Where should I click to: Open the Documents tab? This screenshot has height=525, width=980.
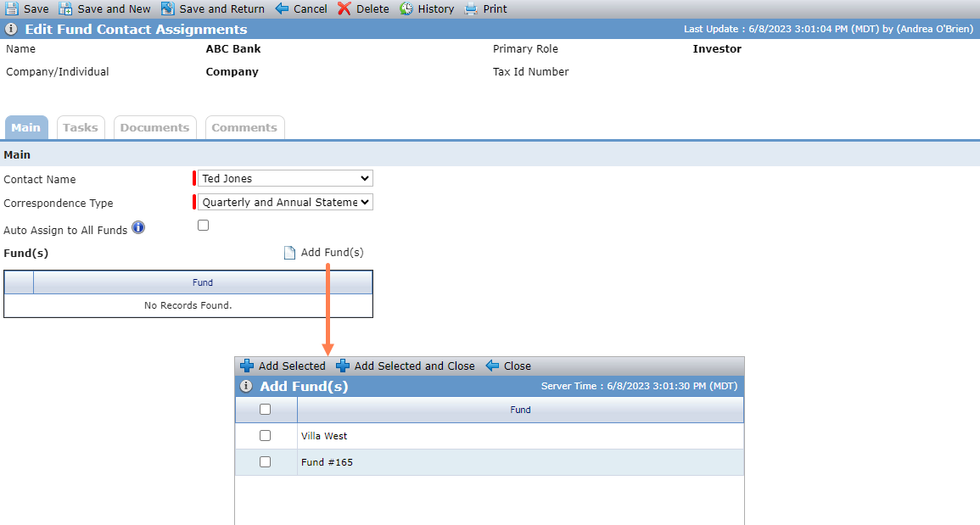pyautogui.click(x=155, y=127)
